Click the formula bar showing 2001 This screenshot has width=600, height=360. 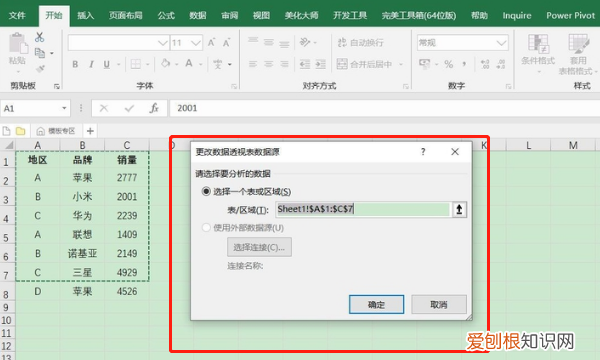[x=385, y=108]
